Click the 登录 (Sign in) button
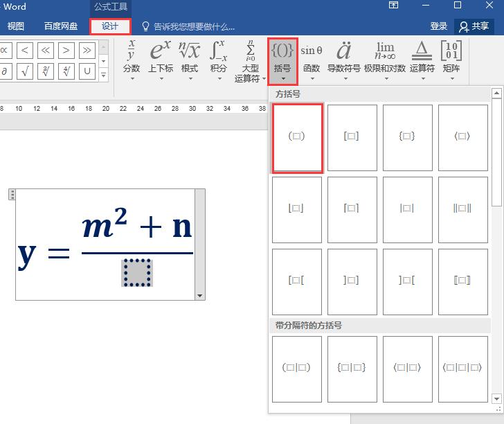 [x=439, y=26]
